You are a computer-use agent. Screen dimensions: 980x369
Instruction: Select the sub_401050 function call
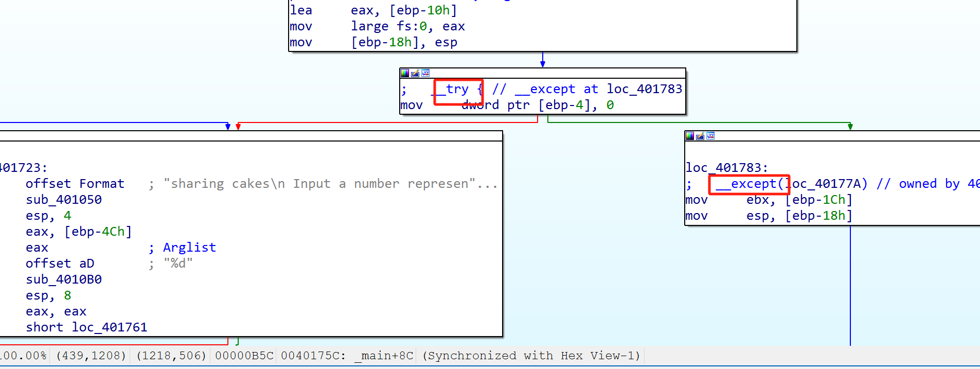(64, 200)
